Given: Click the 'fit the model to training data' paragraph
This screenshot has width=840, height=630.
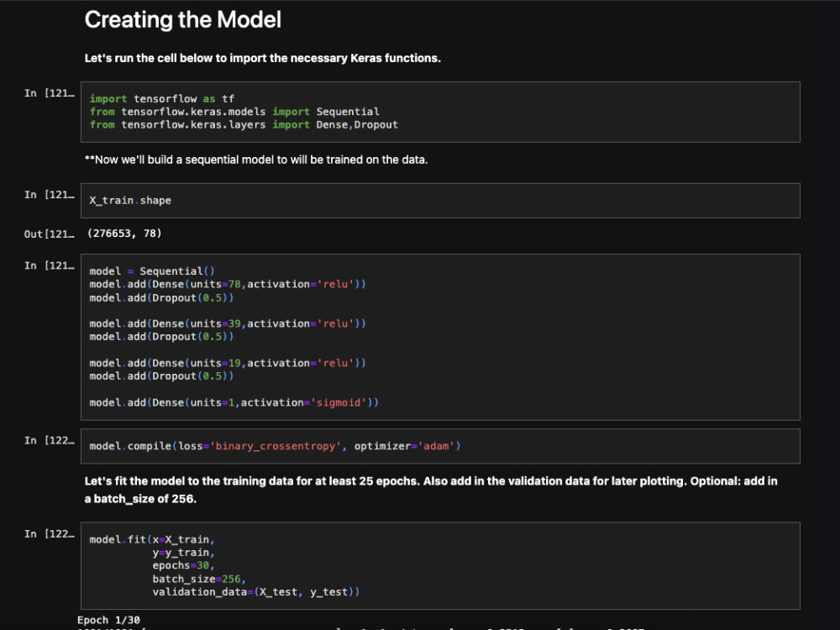Looking at the screenshot, I should (431, 490).
